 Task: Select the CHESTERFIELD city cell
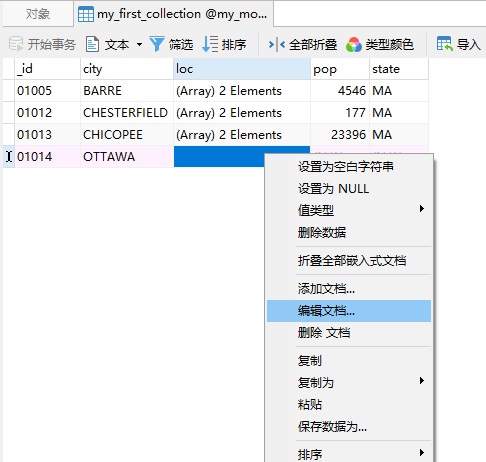pyautogui.click(x=127, y=113)
